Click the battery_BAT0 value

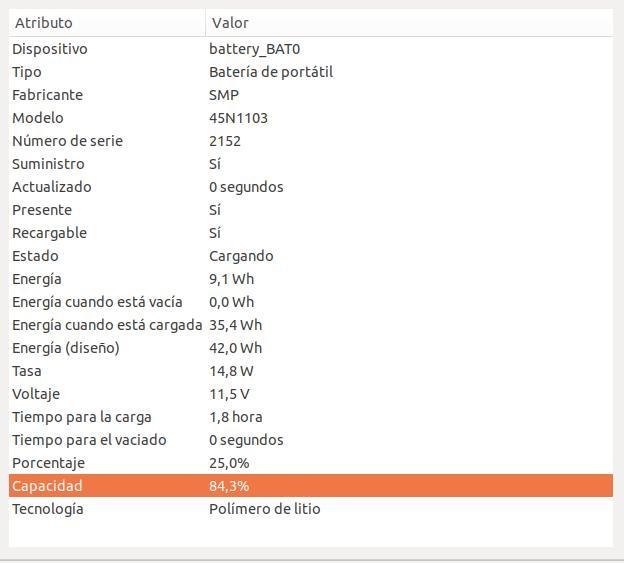tap(254, 49)
